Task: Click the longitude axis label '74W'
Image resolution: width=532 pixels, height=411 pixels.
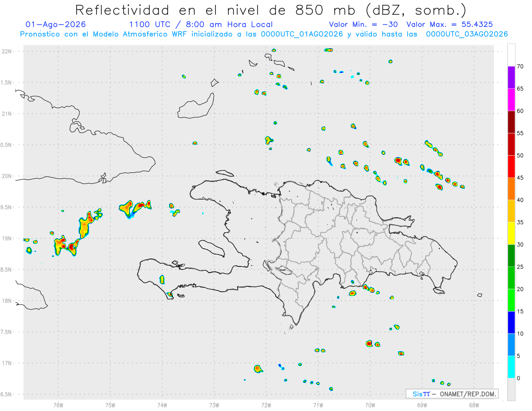Action: 162,405
